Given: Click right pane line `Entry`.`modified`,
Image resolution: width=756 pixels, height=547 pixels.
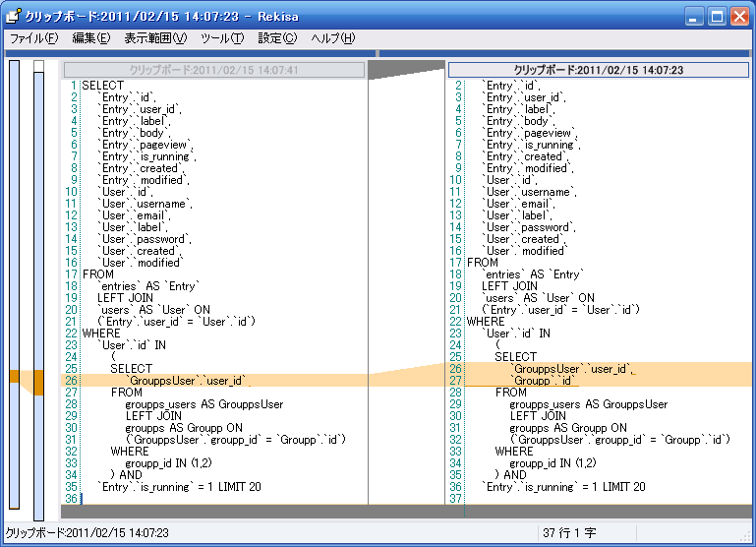Looking at the screenshot, I should 528,168.
